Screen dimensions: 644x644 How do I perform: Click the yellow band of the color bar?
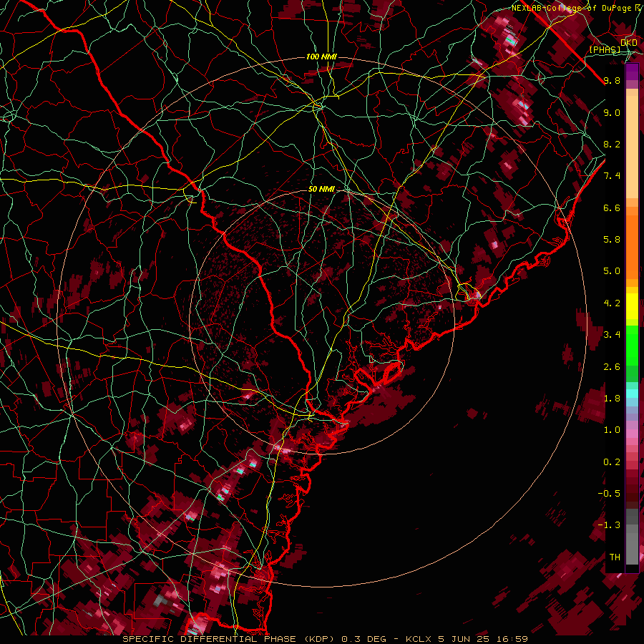tap(632, 306)
